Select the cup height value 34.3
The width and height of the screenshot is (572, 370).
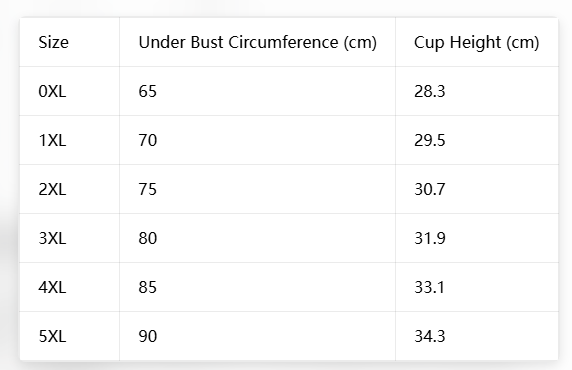429,336
